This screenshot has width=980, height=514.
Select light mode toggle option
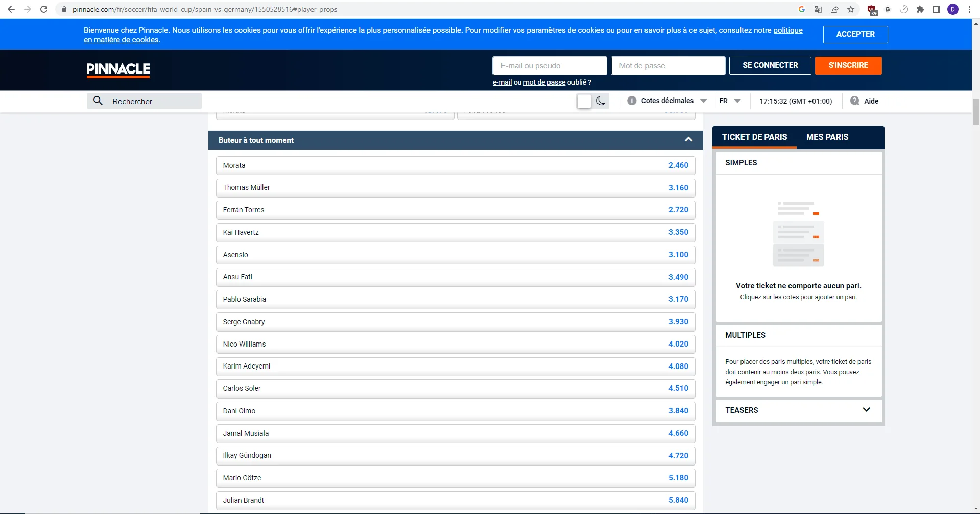584,101
